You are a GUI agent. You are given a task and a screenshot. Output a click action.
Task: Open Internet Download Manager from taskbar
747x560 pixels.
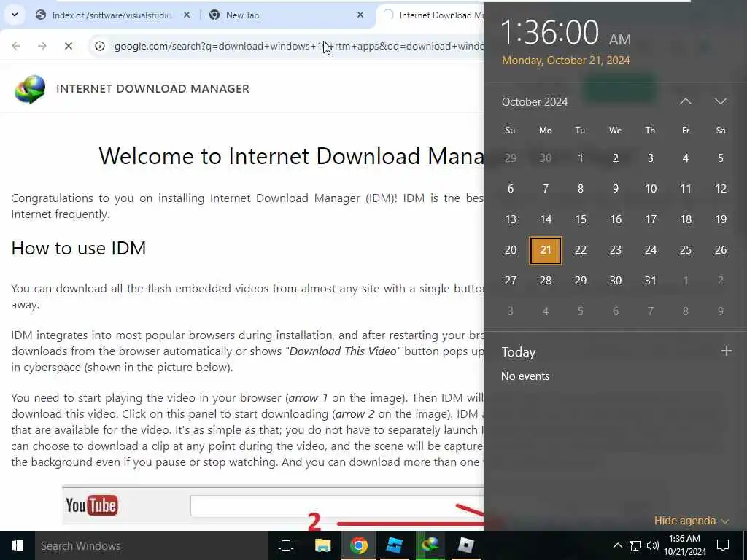click(x=430, y=545)
